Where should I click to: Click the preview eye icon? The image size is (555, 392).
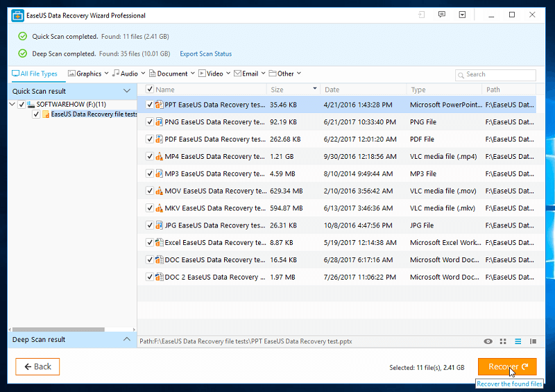[x=488, y=341]
